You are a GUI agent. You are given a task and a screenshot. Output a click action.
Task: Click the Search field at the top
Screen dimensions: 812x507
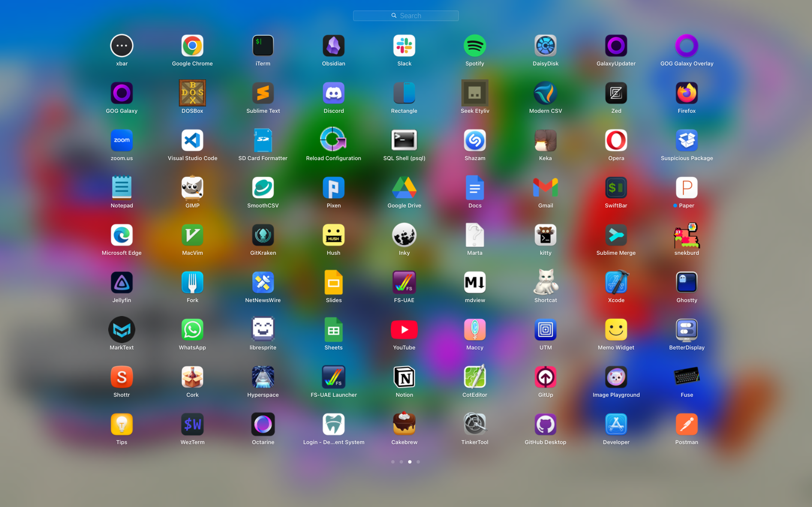[406, 15]
